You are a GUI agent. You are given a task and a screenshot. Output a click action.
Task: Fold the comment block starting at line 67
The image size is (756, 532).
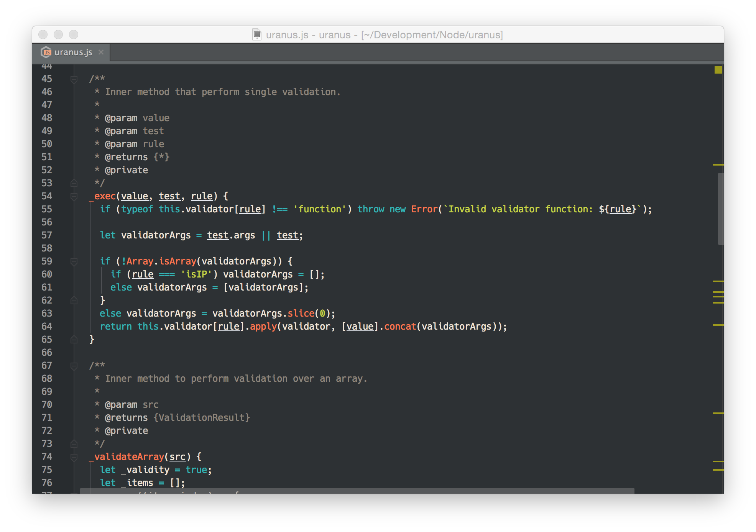click(74, 366)
